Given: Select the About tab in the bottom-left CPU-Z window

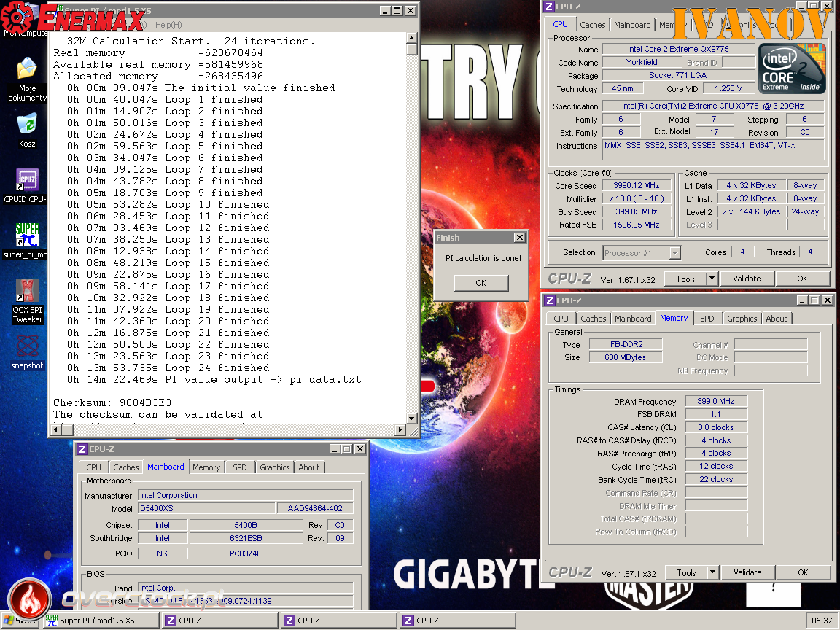Looking at the screenshot, I should click(309, 467).
